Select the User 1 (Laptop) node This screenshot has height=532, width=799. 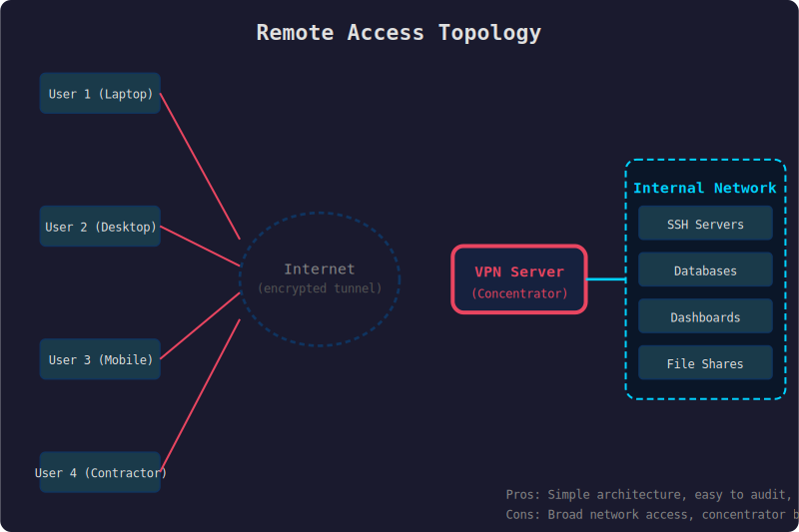[x=100, y=93]
